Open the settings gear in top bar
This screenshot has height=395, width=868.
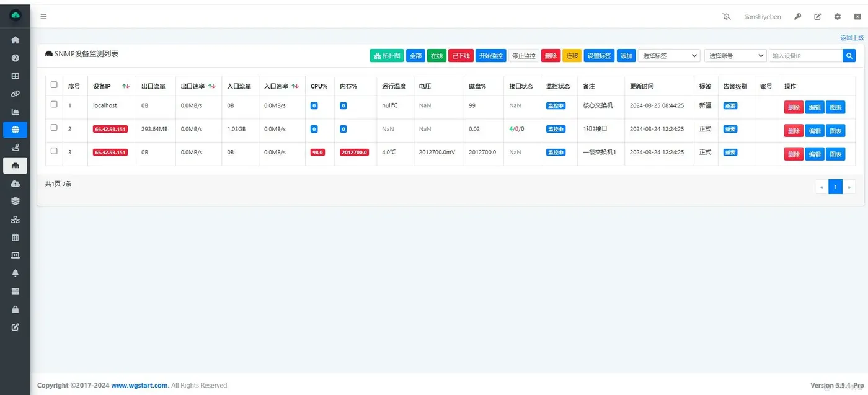click(838, 17)
